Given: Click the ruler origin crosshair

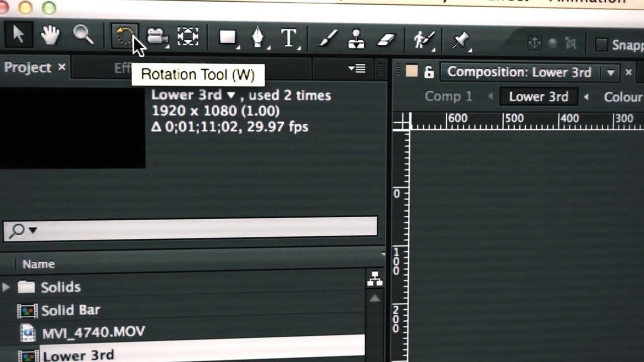Looking at the screenshot, I should click(401, 122).
